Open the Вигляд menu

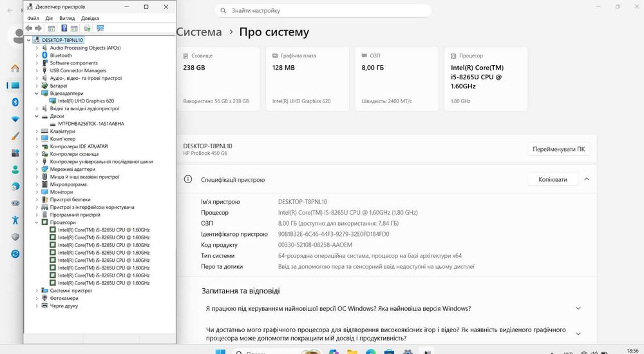pyautogui.click(x=67, y=18)
